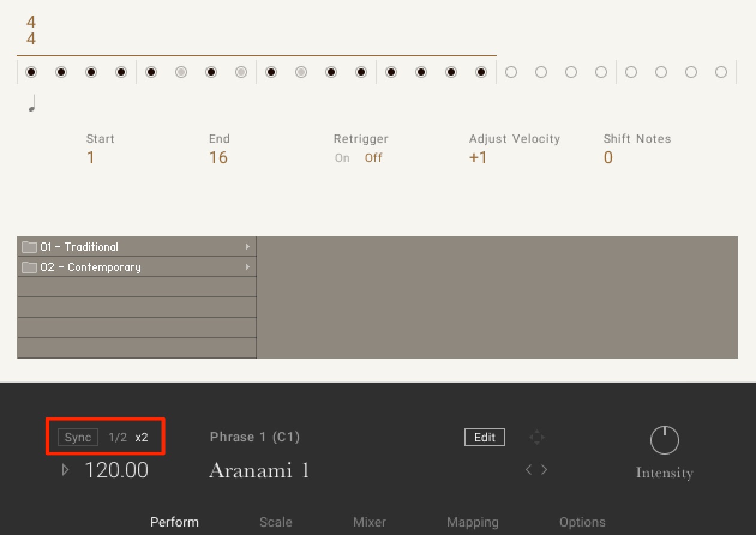756x535 pixels.
Task: Click the time signature denominator 4
Action: (31, 39)
